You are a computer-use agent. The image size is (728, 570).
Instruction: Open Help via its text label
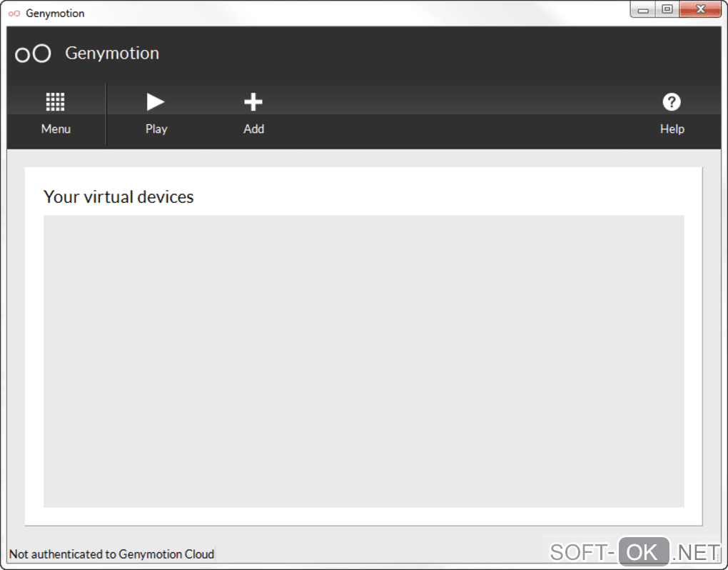point(672,129)
